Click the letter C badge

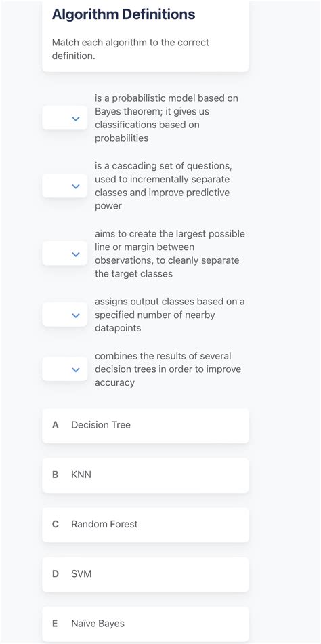tap(56, 525)
